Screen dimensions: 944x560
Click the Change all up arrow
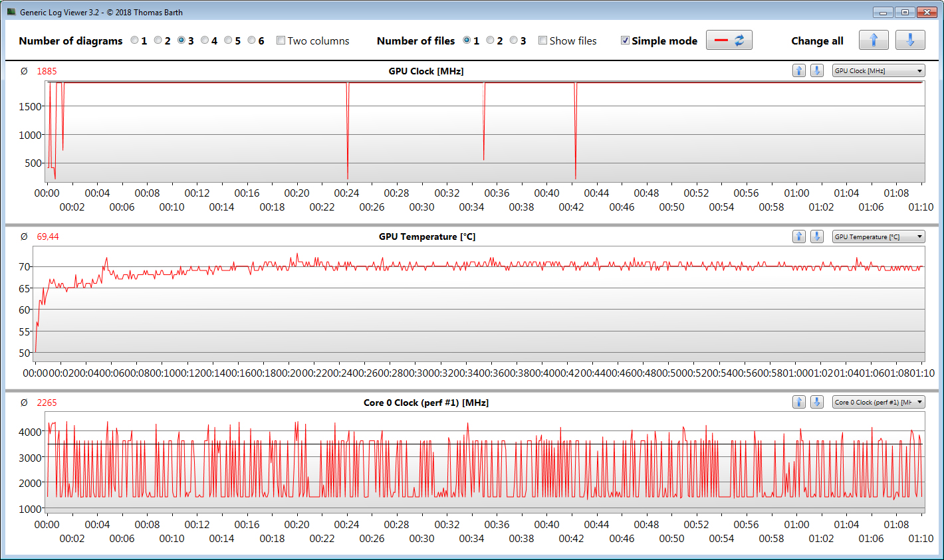tap(874, 41)
